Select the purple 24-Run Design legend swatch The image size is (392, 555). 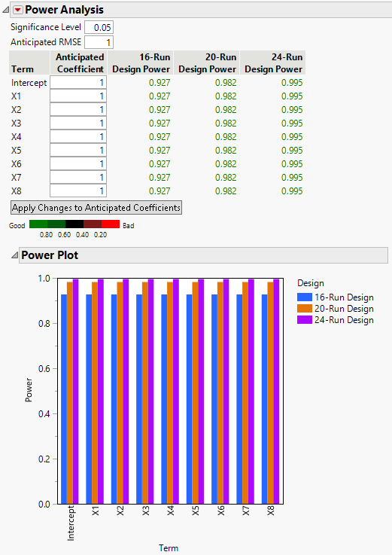[x=304, y=319]
